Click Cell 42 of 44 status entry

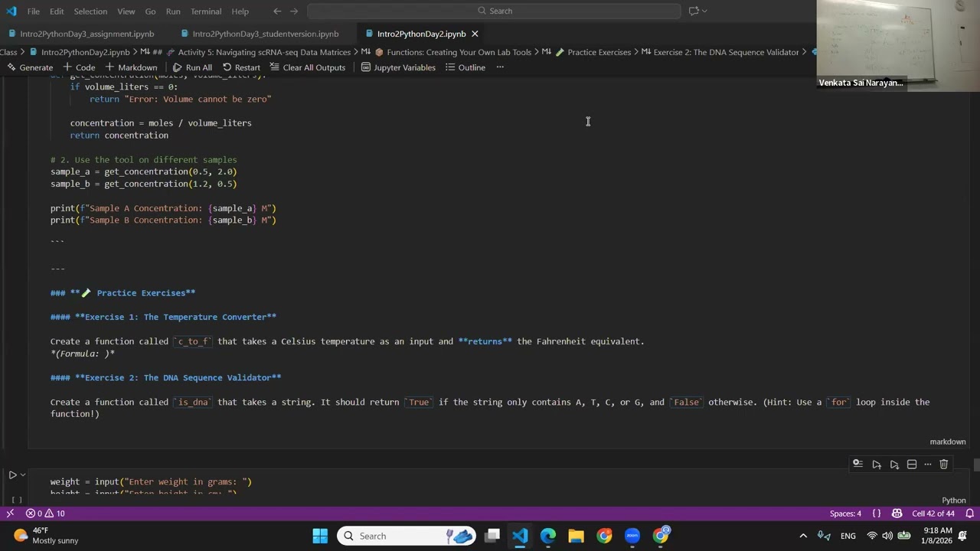[933, 514]
